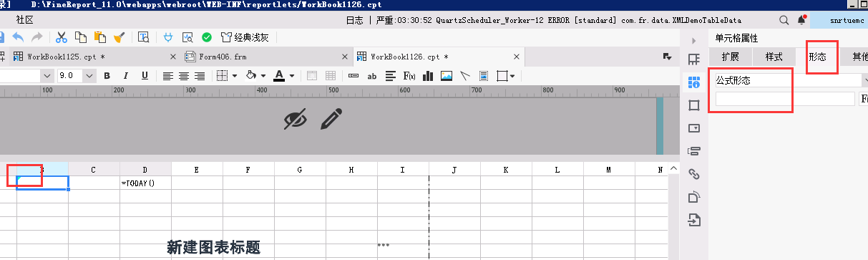This screenshot has height=260, width=868.
Task: Select the Format Painter brush icon
Action: click(x=120, y=37)
